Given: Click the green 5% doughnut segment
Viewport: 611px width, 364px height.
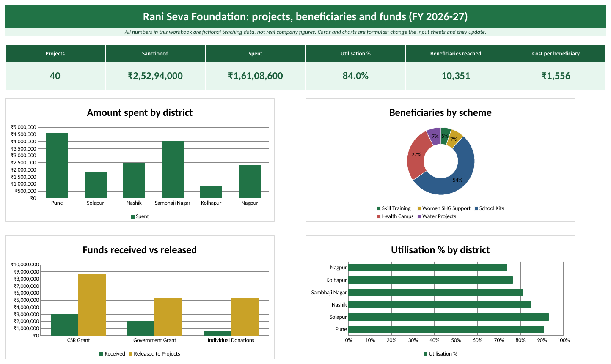Looking at the screenshot, I should click(445, 135).
